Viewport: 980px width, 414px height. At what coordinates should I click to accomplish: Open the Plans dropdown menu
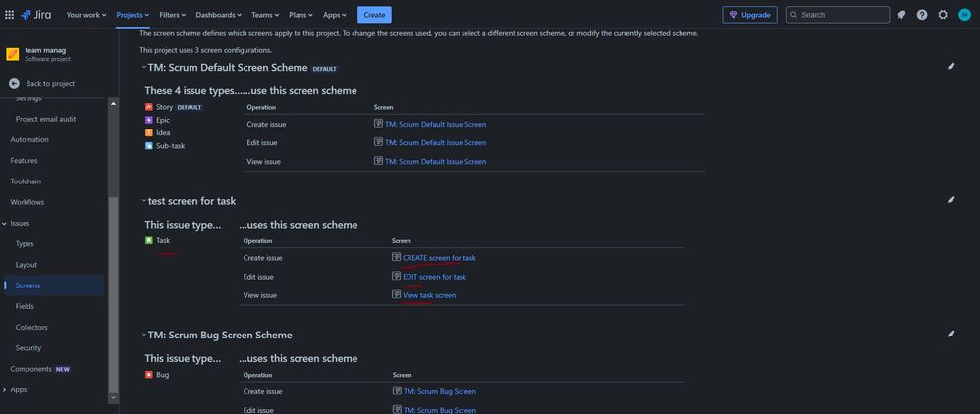301,15
